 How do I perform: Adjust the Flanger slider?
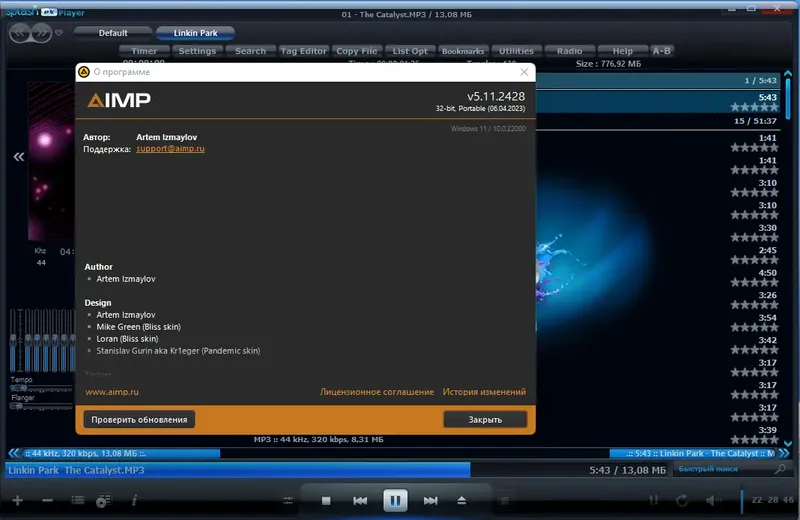(41, 406)
